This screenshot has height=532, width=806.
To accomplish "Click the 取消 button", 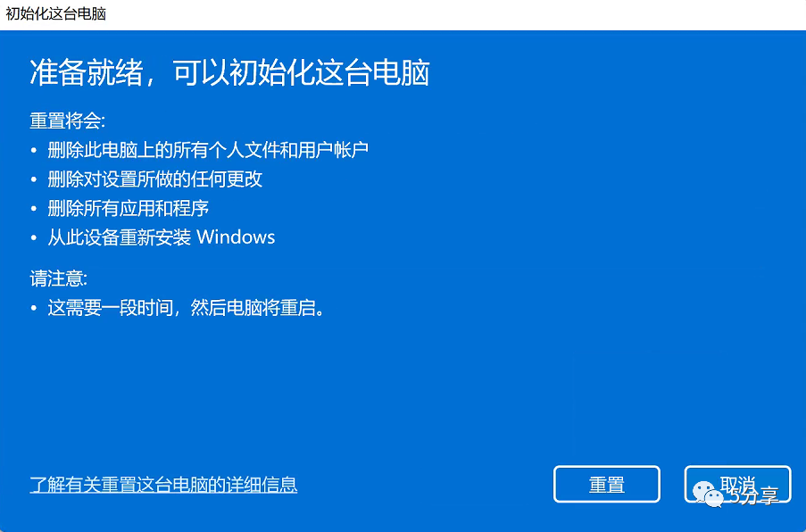I will pos(737,484).
